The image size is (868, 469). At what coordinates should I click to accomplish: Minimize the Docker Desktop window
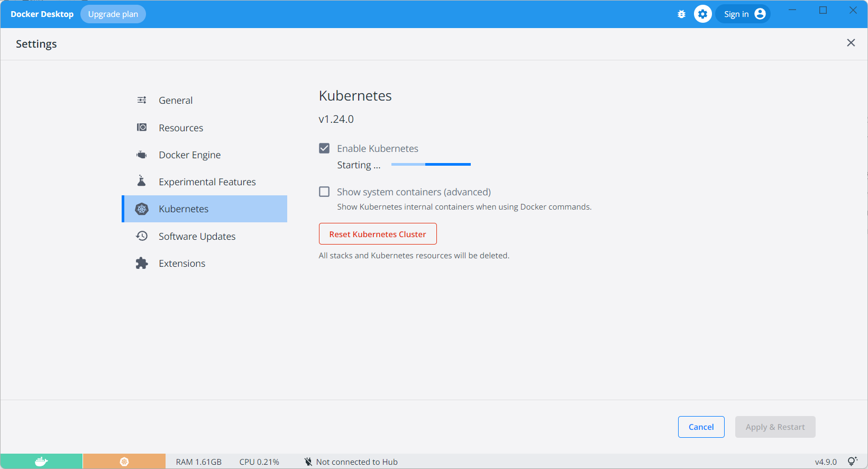click(x=792, y=10)
